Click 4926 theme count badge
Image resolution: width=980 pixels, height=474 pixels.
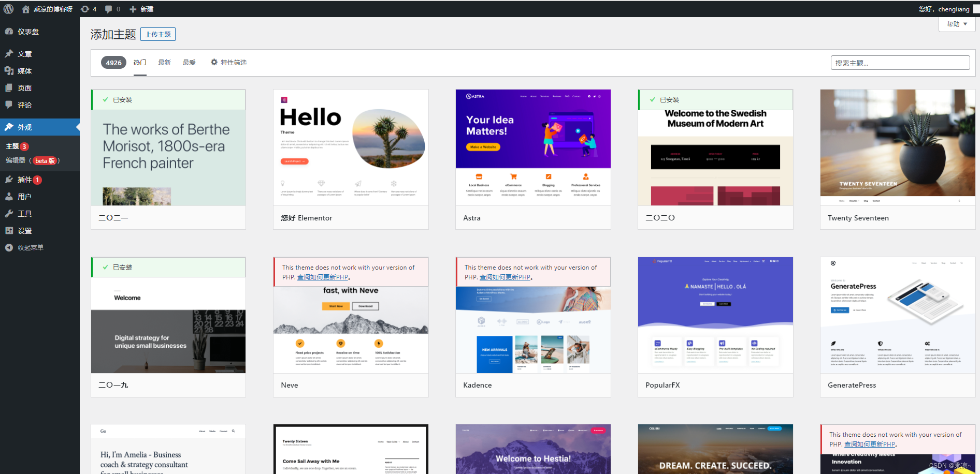[x=113, y=63]
